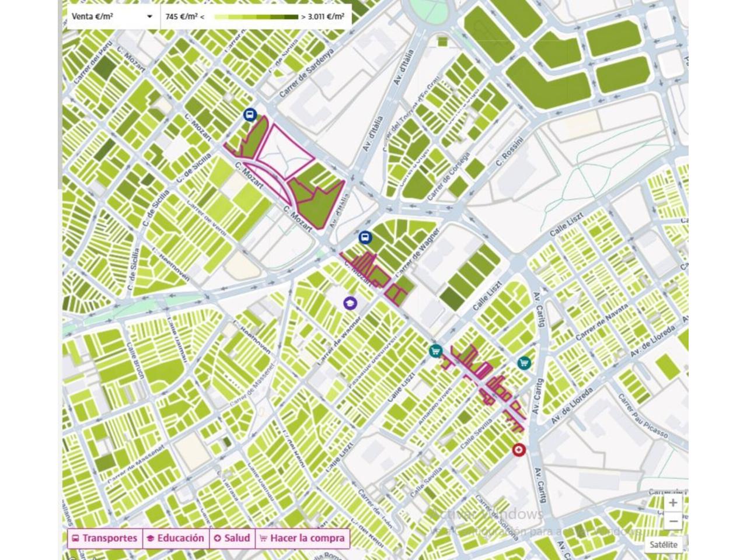Open the purple graduation cap school marker
The image size is (747, 560).
pos(350,303)
